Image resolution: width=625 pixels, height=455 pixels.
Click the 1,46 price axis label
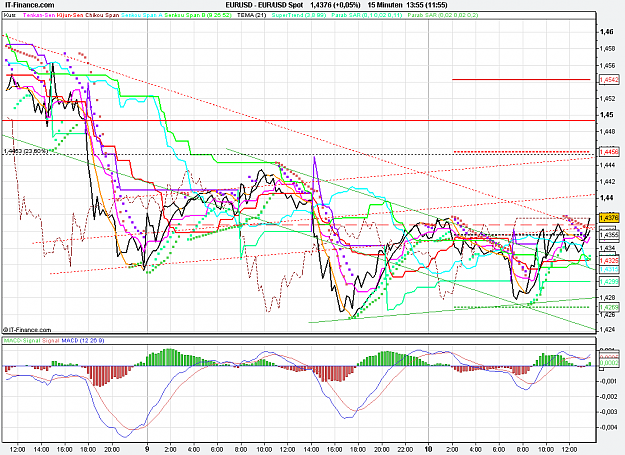click(x=607, y=31)
